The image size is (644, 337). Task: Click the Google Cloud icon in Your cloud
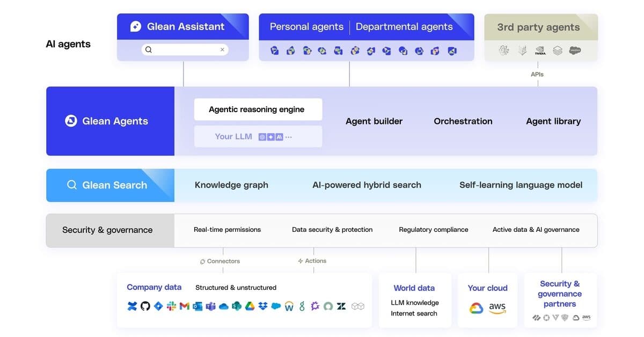(476, 308)
